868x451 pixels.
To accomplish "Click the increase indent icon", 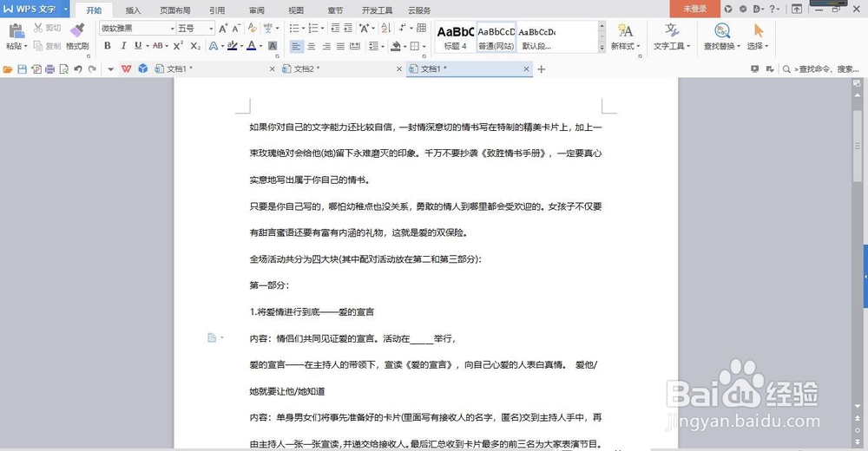I will pyautogui.click(x=348, y=29).
